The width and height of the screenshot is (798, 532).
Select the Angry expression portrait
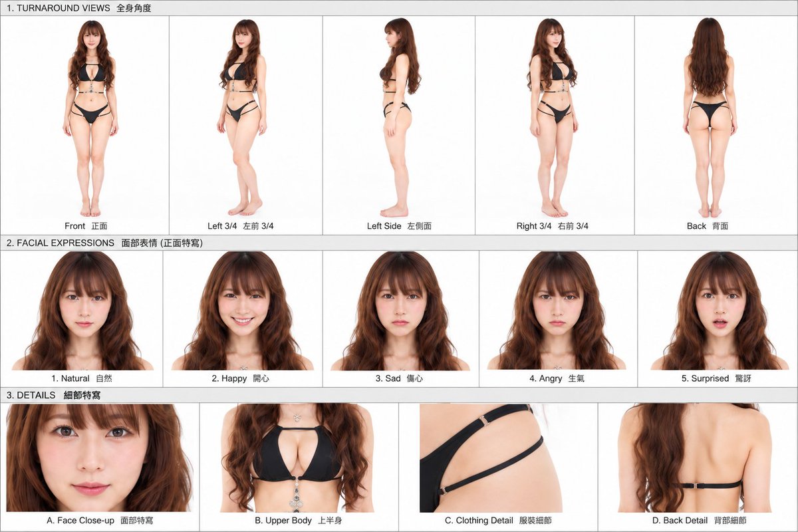tap(558, 311)
